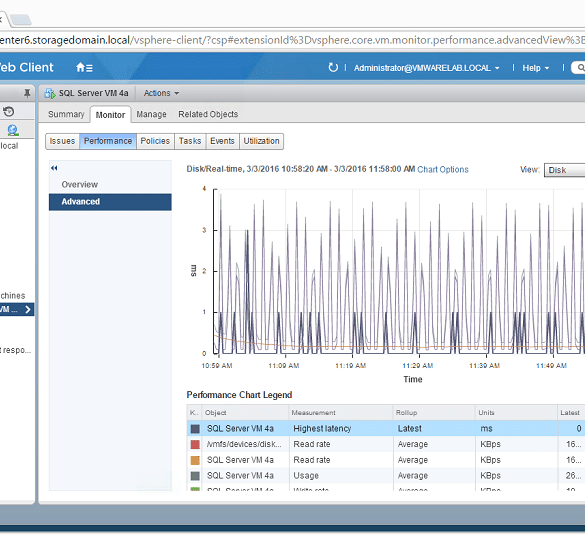Click the orange Read rate swatch
Screen dimensions: 585x535
tap(195, 460)
